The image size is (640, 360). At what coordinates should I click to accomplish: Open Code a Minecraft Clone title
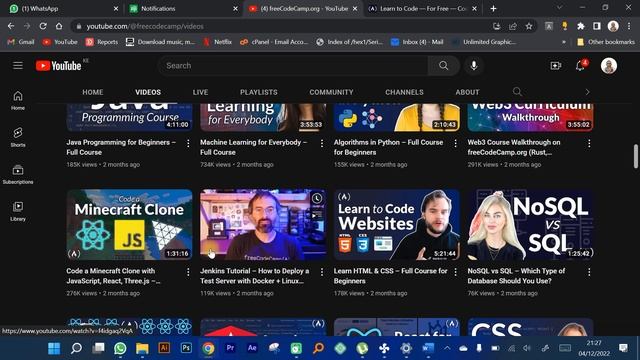pyautogui.click(x=113, y=276)
